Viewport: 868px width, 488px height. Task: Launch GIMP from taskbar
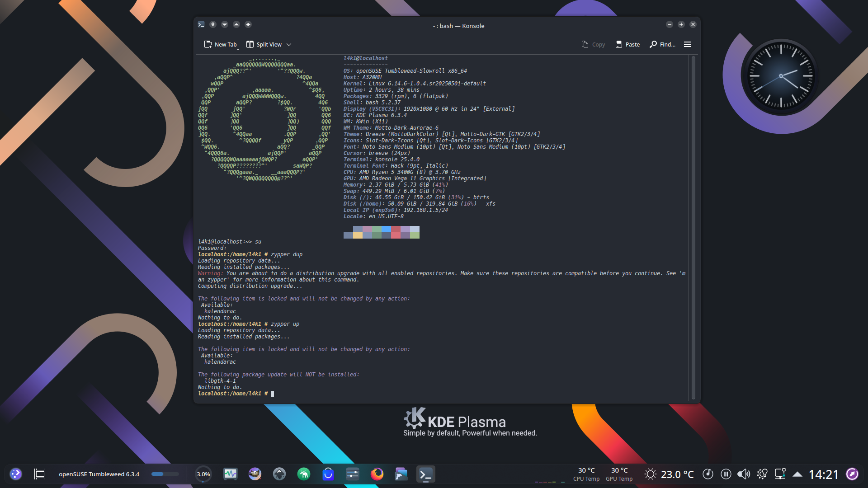tap(255, 474)
